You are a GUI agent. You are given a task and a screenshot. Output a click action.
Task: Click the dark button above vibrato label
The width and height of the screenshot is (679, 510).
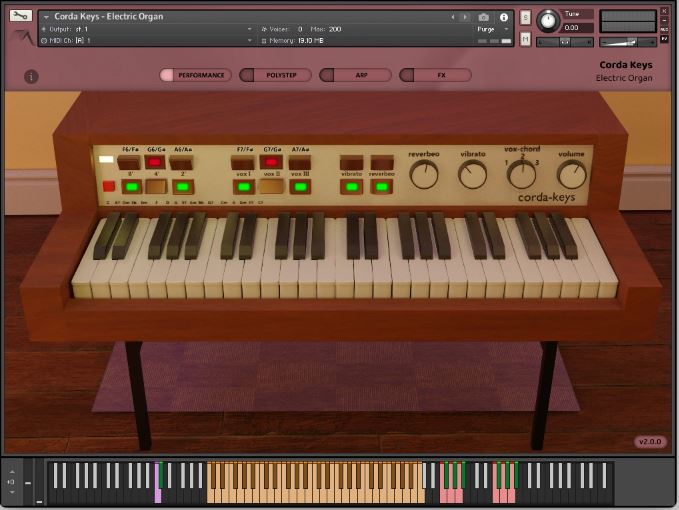click(x=352, y=163)
